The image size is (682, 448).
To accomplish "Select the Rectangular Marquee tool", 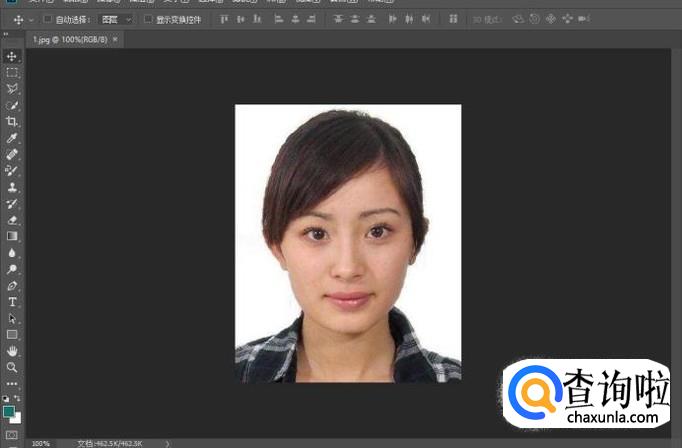I will [x=12, y=72].
